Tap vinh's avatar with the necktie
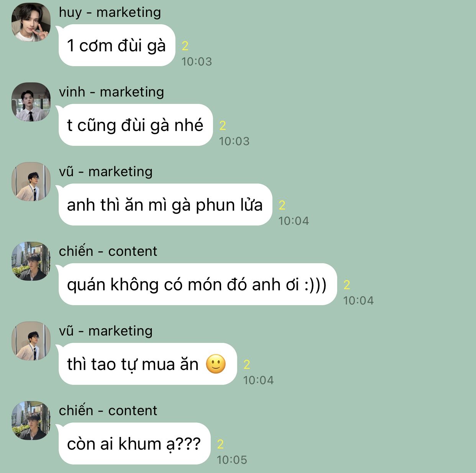 [x=31, y=102]
